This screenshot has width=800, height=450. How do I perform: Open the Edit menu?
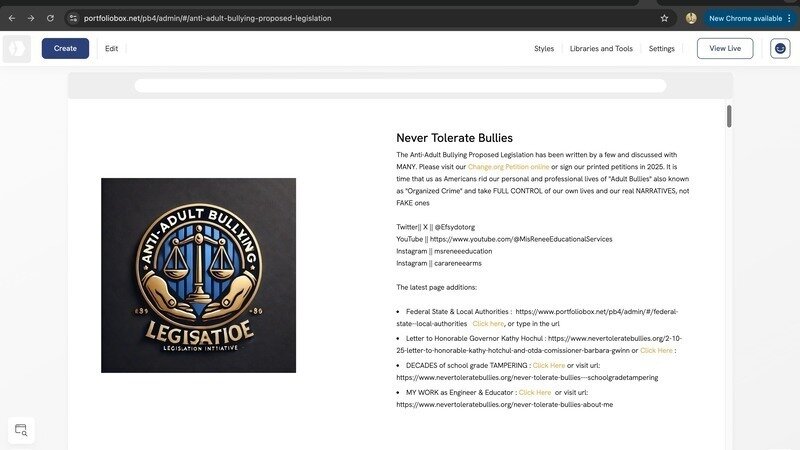(x=111, y=48)
